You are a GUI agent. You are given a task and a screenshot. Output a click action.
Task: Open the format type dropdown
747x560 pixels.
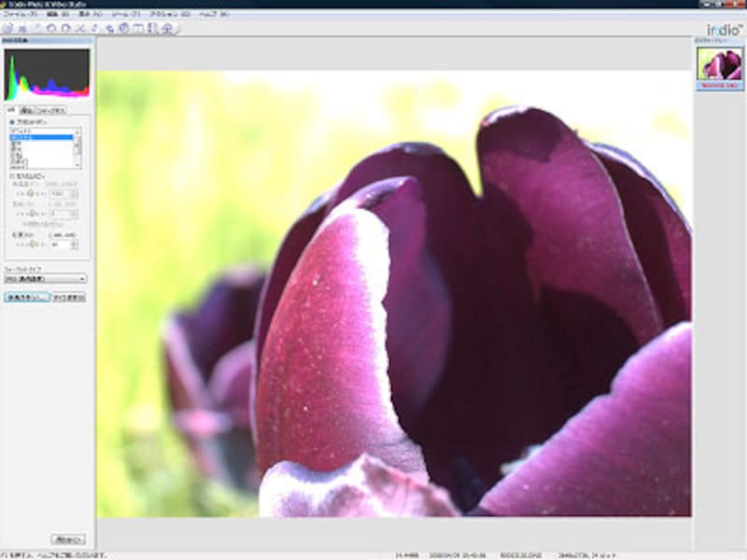point(45,278)
